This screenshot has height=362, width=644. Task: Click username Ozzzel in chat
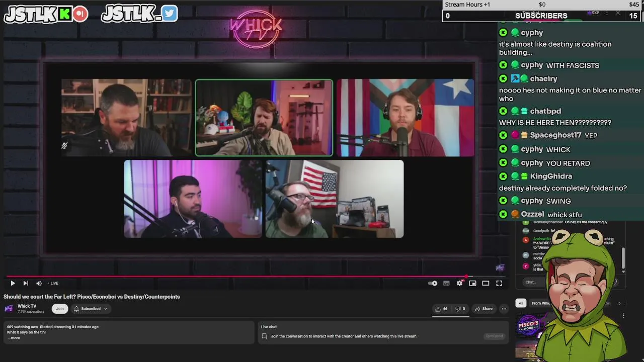532,214
